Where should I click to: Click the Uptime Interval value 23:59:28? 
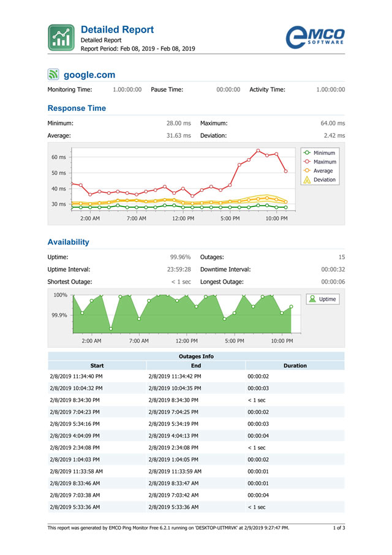pos(179,270)
